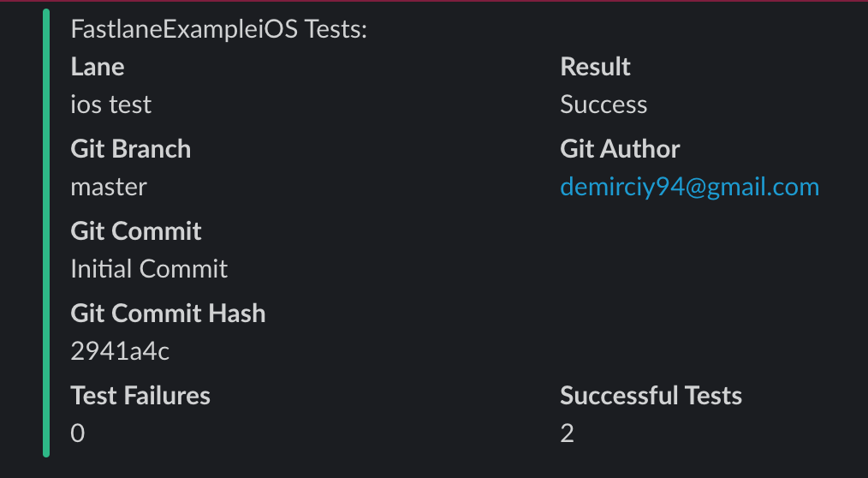Click the Initial Commit message text
The image size is (868, 478).
point(149,269)
